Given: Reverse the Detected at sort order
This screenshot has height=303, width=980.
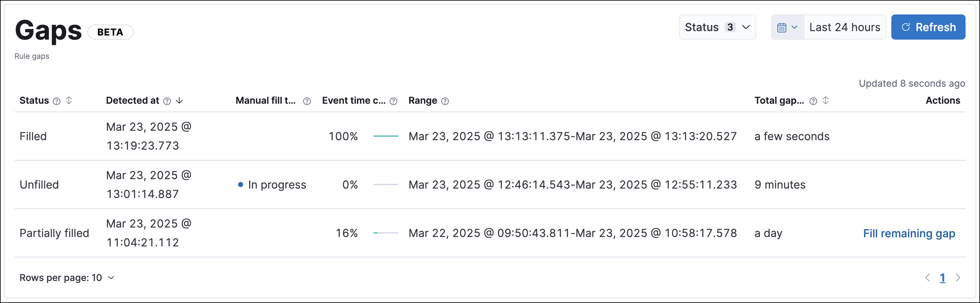Looking at the screenshot, I should click(180, 101).
